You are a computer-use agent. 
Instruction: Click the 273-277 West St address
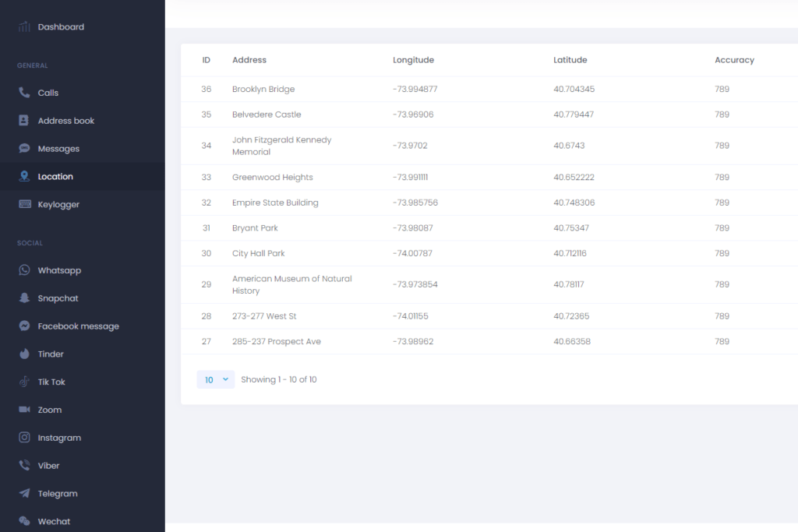tap(263, 315)
